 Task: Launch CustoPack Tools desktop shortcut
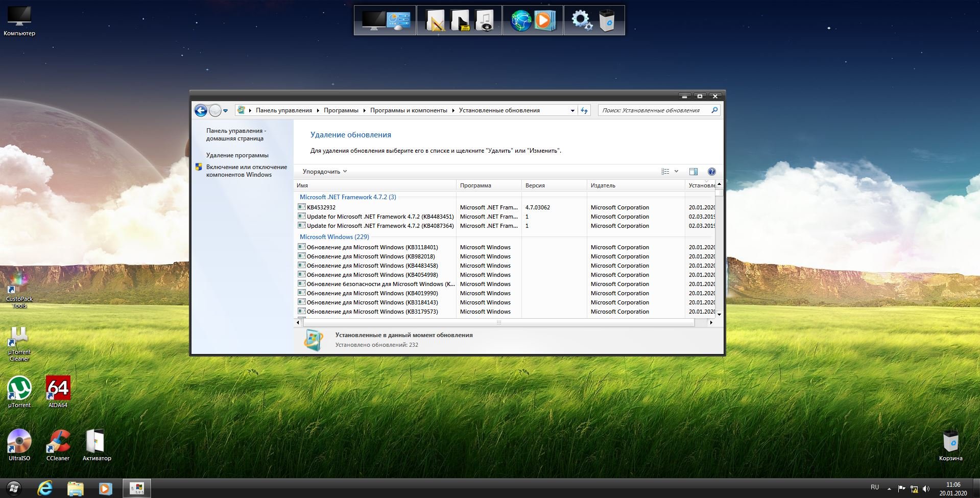pyautogui.click(x=19, y=290)
